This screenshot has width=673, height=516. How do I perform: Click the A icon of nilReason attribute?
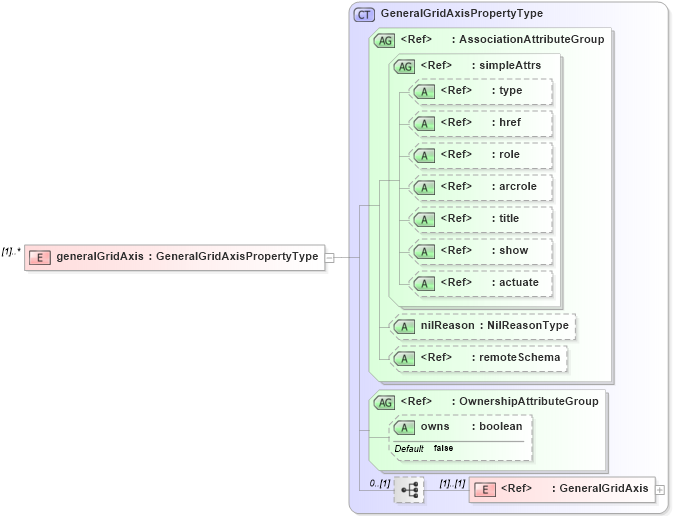(404, 327)
